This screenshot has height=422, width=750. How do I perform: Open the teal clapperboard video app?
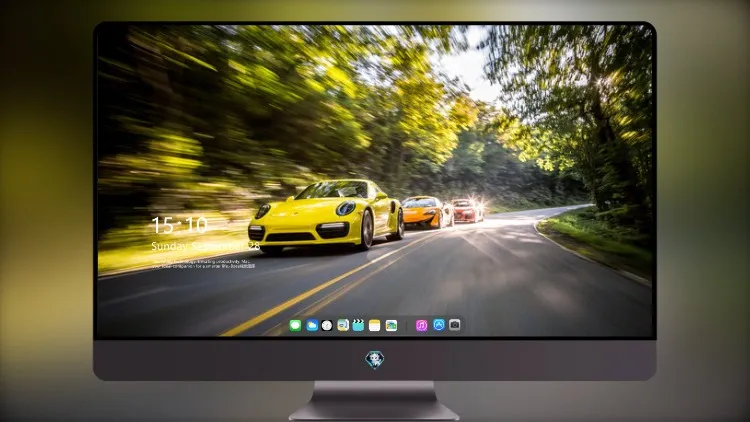click(x=358, y=326)
